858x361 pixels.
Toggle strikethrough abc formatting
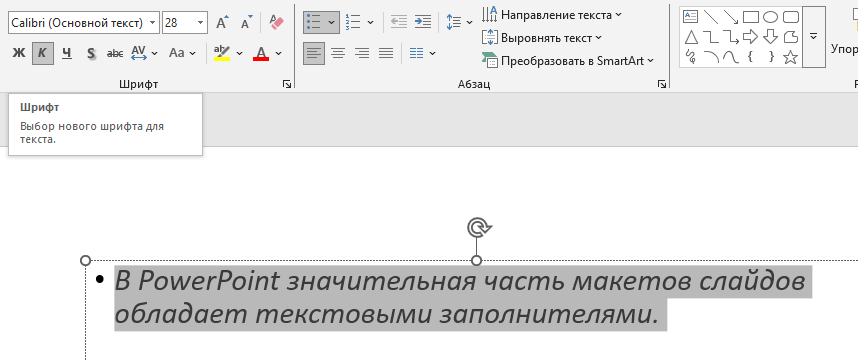115,53
